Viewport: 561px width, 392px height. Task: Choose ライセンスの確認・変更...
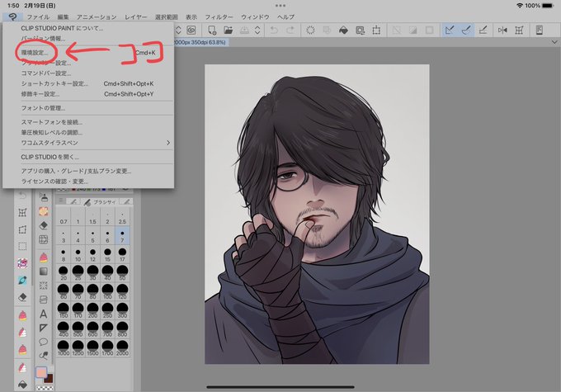(x=88, y=182)
